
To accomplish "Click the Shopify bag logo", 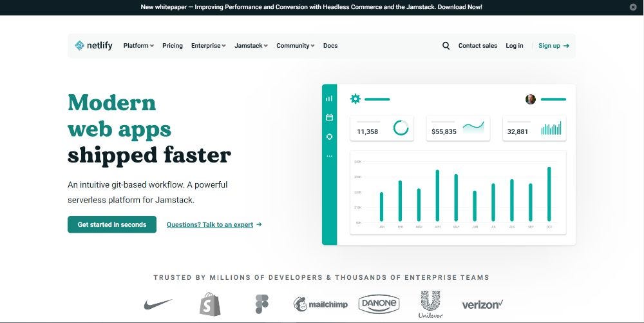I will pyautogui.click(x=210, y=304).
